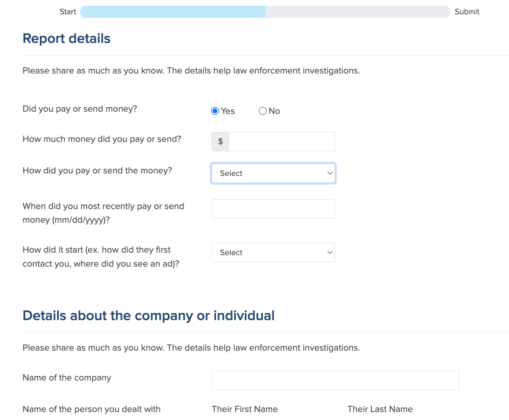The image size is (509, 420).
Task: Click the Report details heading
Action: pyautogui.click(x=67, y=38)
